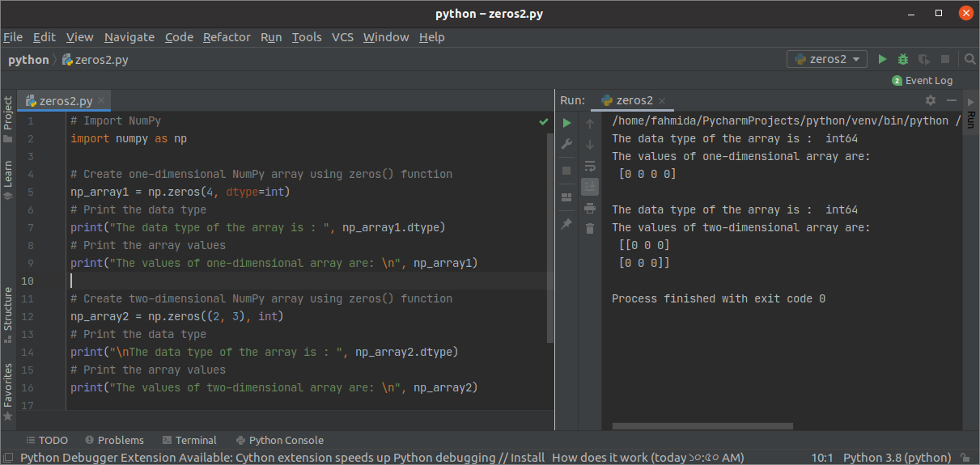Open Search Everywhere magnifier icon

[x=969, y=59]
